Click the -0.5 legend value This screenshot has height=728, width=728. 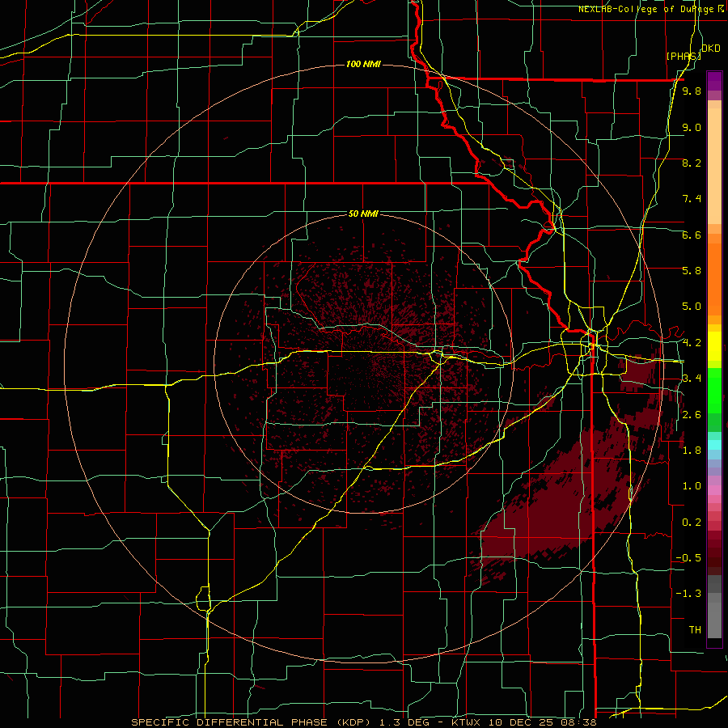pyautogui.click(x=688, y=558)
